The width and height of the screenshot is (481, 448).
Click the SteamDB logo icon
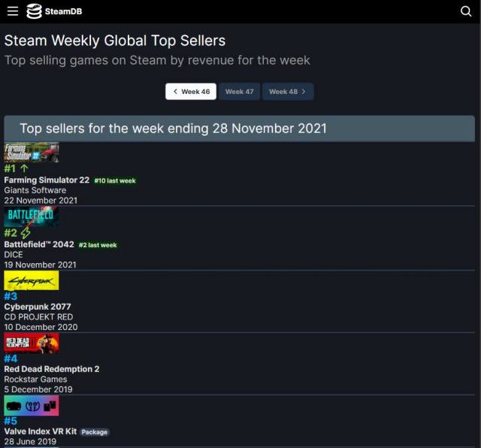point(34,11)
